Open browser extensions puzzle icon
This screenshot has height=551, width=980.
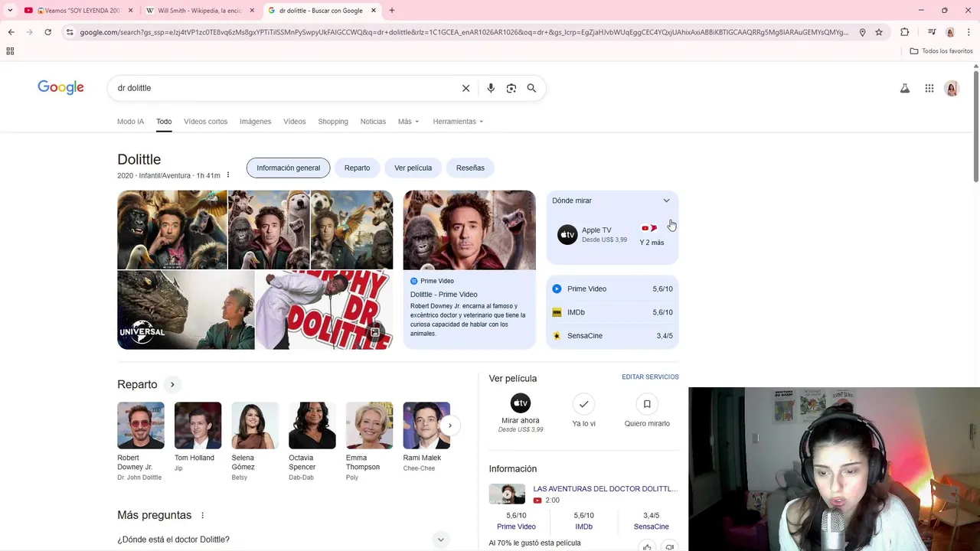905,32
